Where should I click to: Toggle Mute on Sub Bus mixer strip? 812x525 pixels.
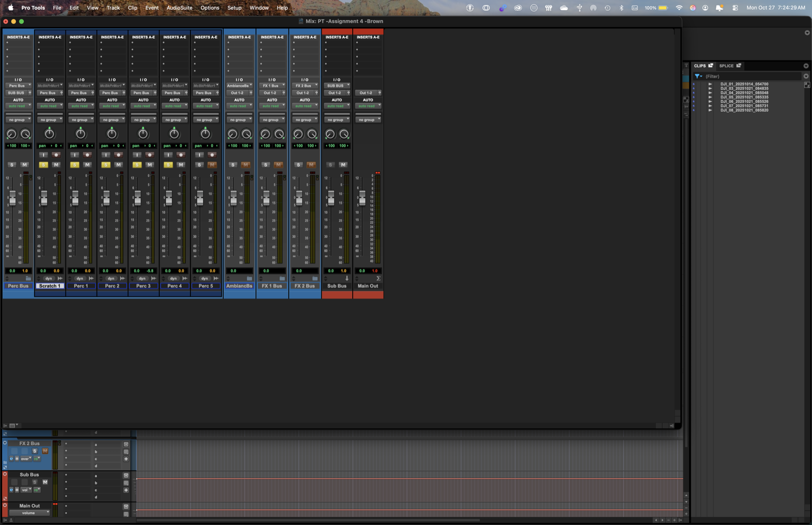[343, 165]
